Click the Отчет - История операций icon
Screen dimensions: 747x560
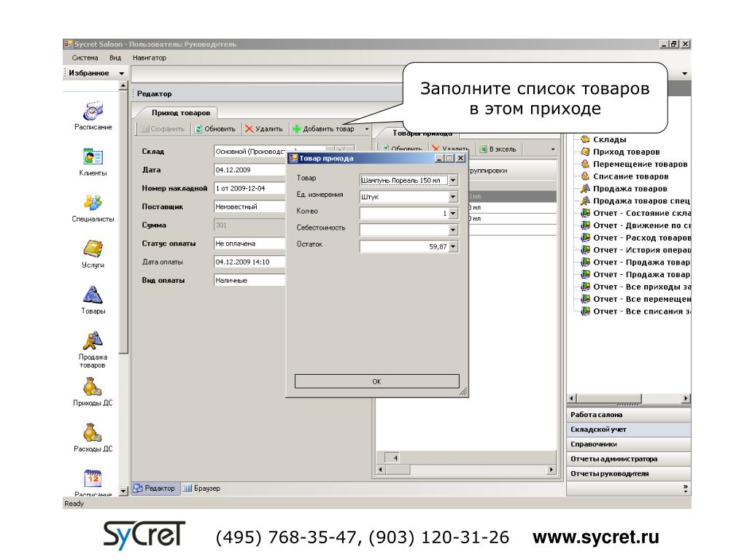click(586, 249)
